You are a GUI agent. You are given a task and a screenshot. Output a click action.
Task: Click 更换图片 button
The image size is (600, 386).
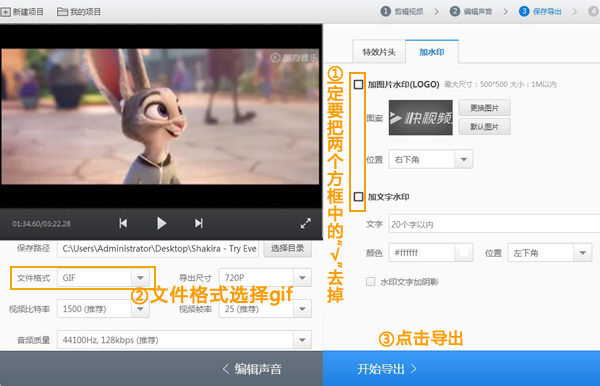click(x=484, y=108)
